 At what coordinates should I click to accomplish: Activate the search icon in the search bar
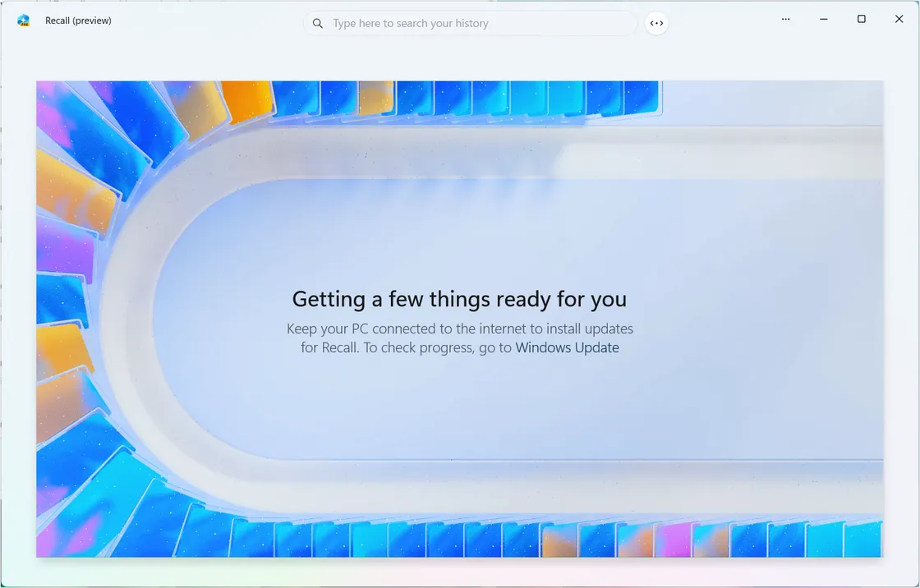[x=317, y=23]
